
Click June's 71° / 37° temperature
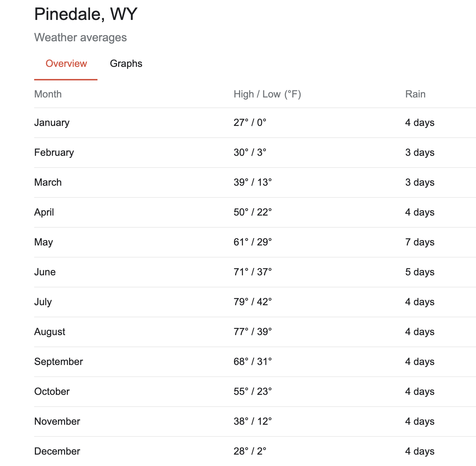point(253,272)
